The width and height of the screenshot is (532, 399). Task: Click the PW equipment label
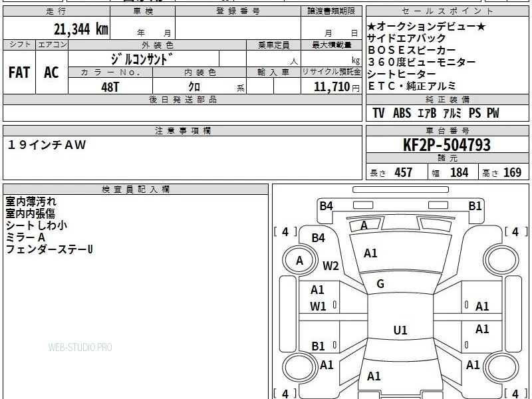pyautogui.click(x=493, y=113)
